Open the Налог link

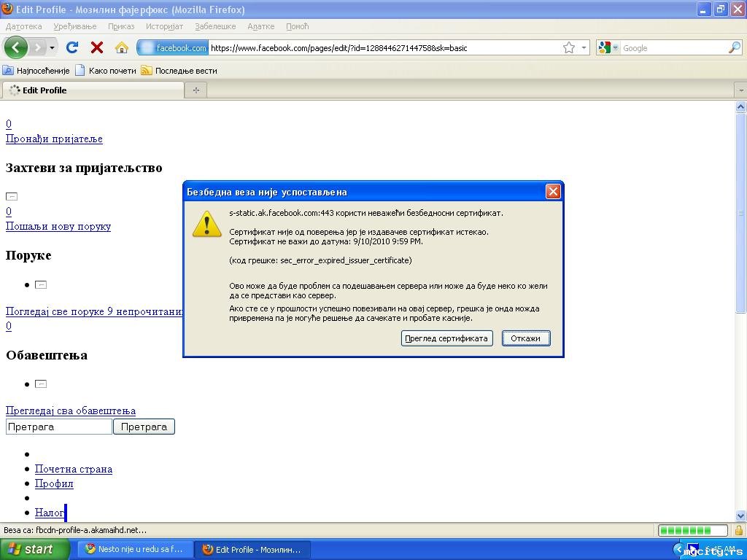[x=50, y=513]
